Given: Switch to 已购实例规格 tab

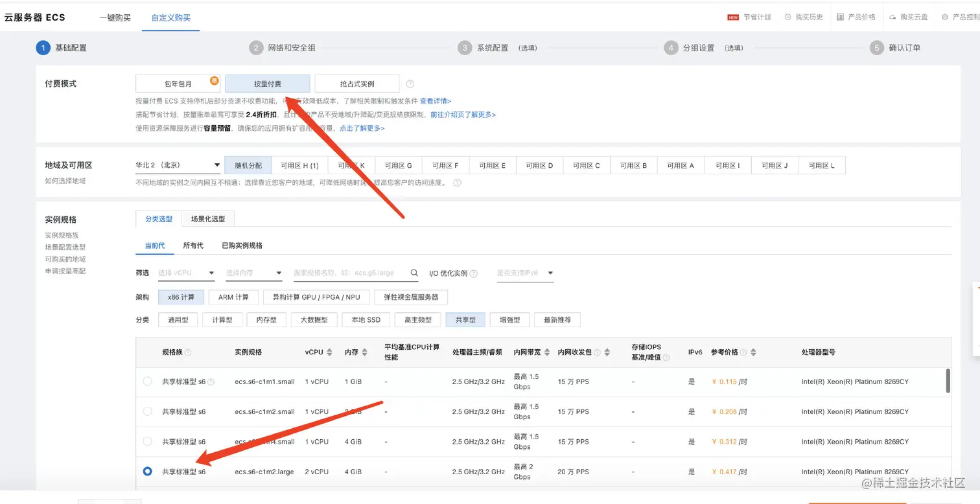Looking at the screenshot, I should pyautogui.click(x=242, y=246).
